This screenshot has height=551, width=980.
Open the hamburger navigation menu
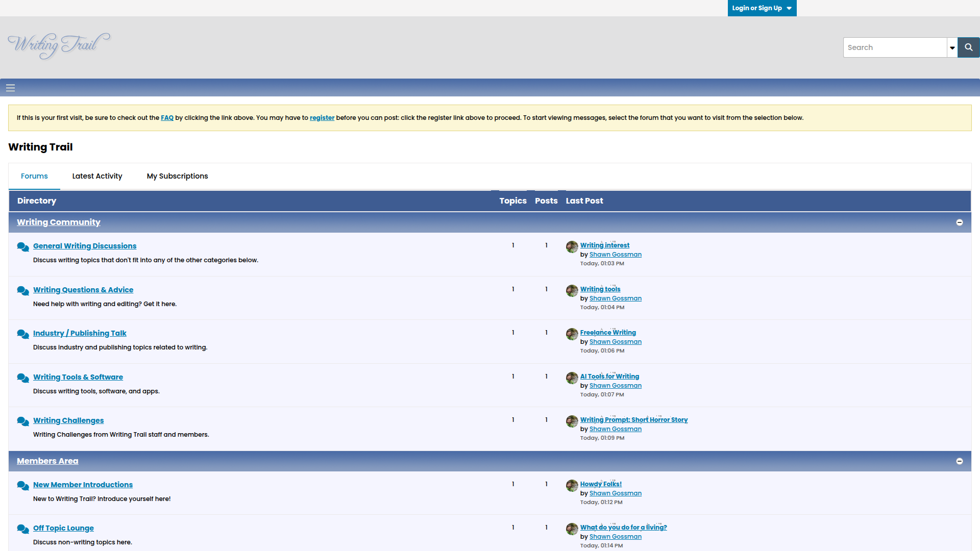point(10,88)
